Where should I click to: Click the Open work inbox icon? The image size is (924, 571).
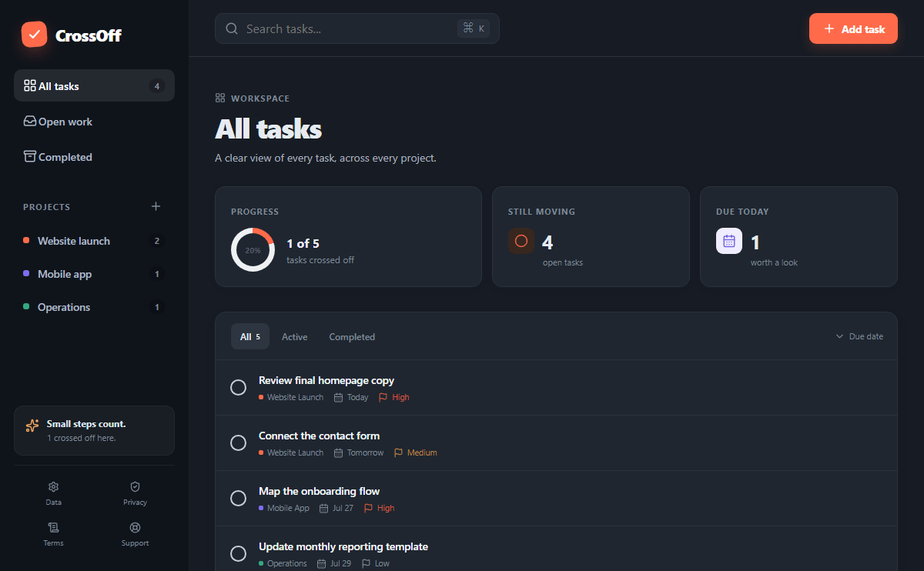click(30, 121)
